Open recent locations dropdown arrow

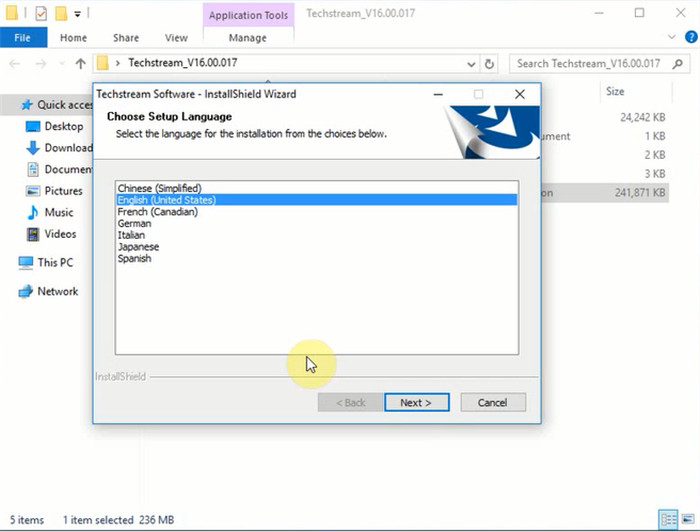pos(62,64)
